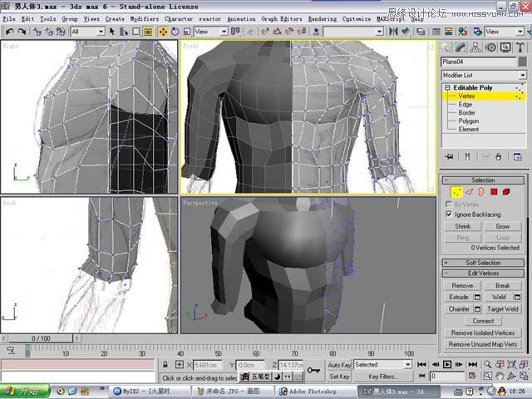The width and height of the screenshot is (532, 399).
Task: Click the Undo arrow icon
Action: click(x=9, y=32)
